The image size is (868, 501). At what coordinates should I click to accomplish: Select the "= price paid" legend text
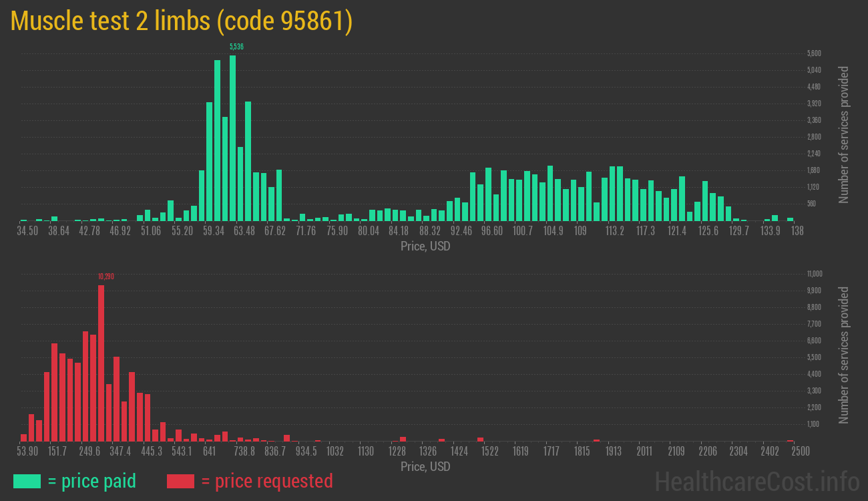point(92,481)
